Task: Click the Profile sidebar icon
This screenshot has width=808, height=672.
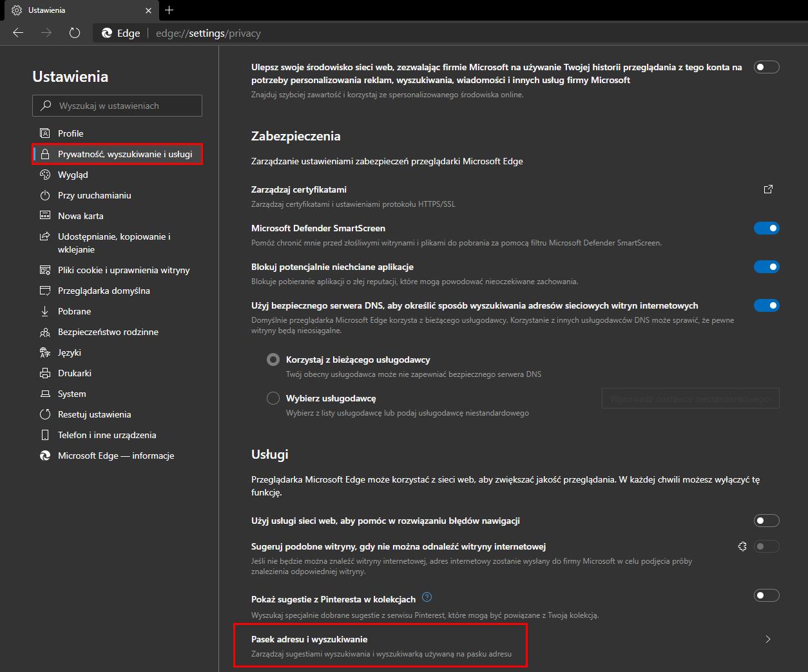Action: click(45, 133)
